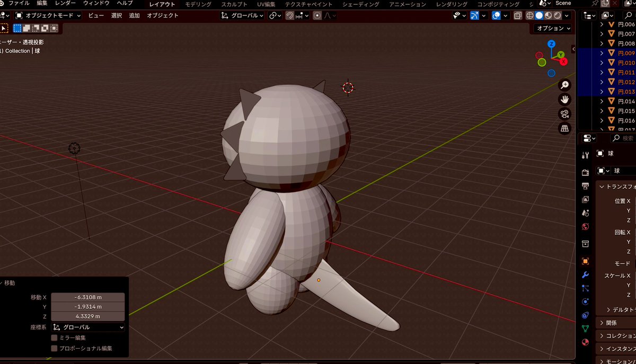The width and height of the screenshot is (636, 364).
Task: Click the blue Z axis gizmo handle
Action: coord(552,44)
